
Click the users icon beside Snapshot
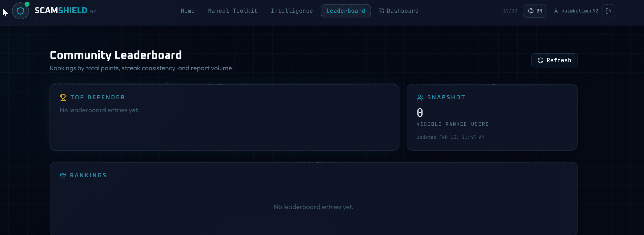click(x=419, y=98)
